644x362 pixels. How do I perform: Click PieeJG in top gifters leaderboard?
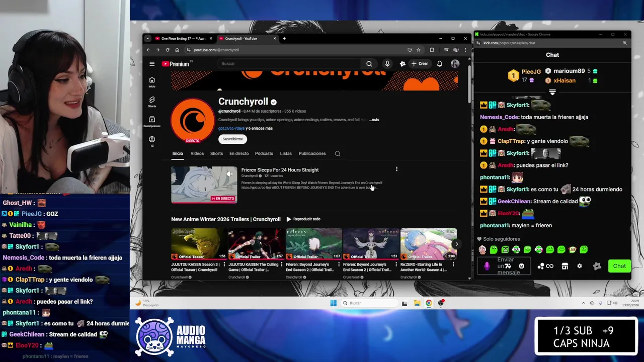[x=531, y=72]
